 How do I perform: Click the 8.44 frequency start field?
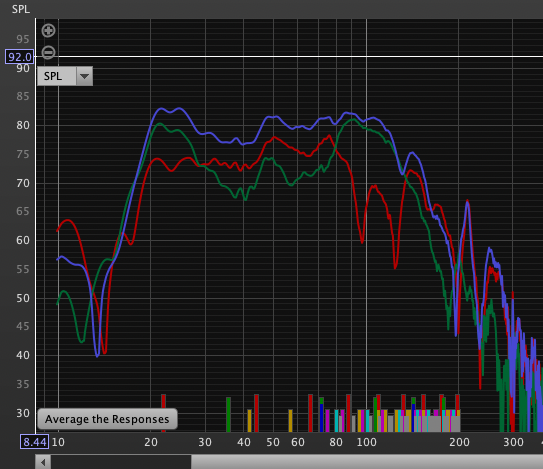[x=34, y=442]
